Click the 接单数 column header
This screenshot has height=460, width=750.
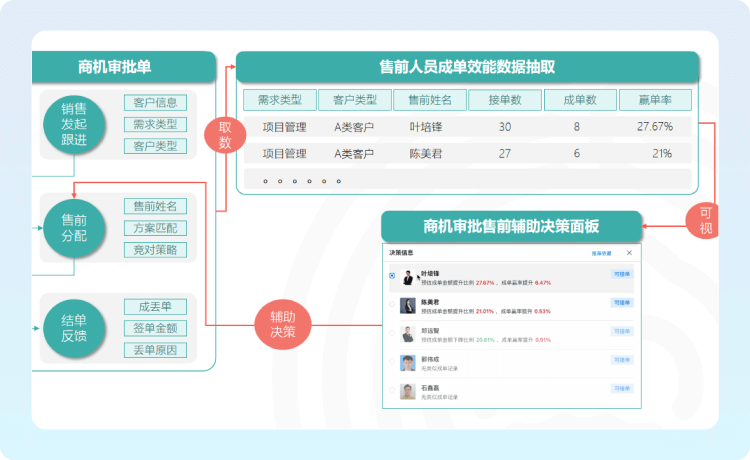coord(504,100)
